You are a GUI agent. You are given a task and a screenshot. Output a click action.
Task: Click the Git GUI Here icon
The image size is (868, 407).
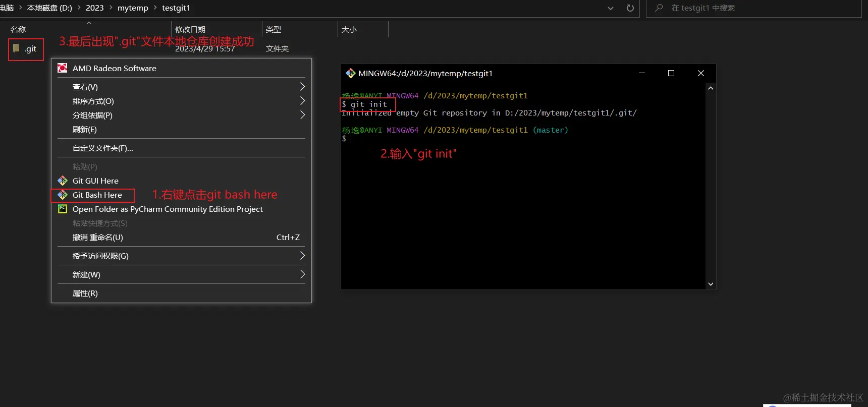coord(63,181)
